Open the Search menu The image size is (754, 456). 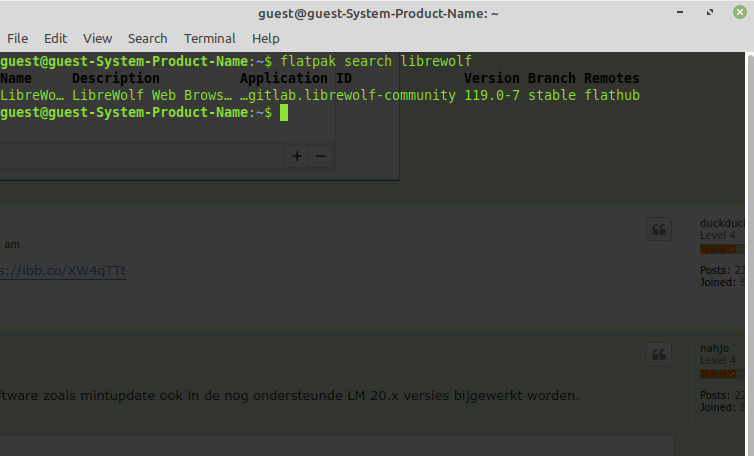click(148, 38)
